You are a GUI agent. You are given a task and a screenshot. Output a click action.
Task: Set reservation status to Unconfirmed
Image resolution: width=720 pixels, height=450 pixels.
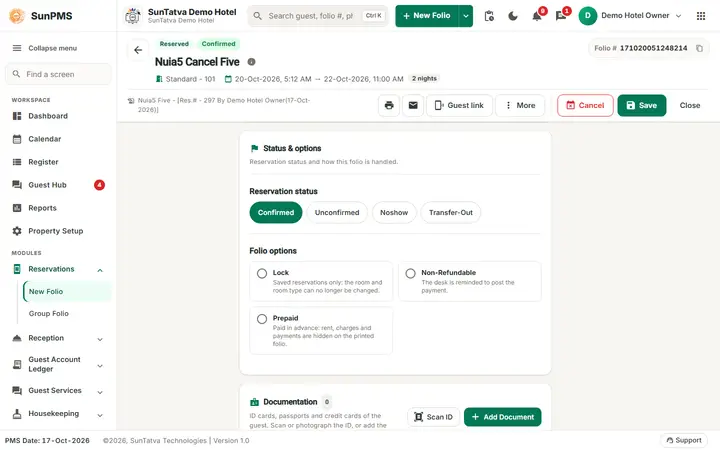coord(337,213)
